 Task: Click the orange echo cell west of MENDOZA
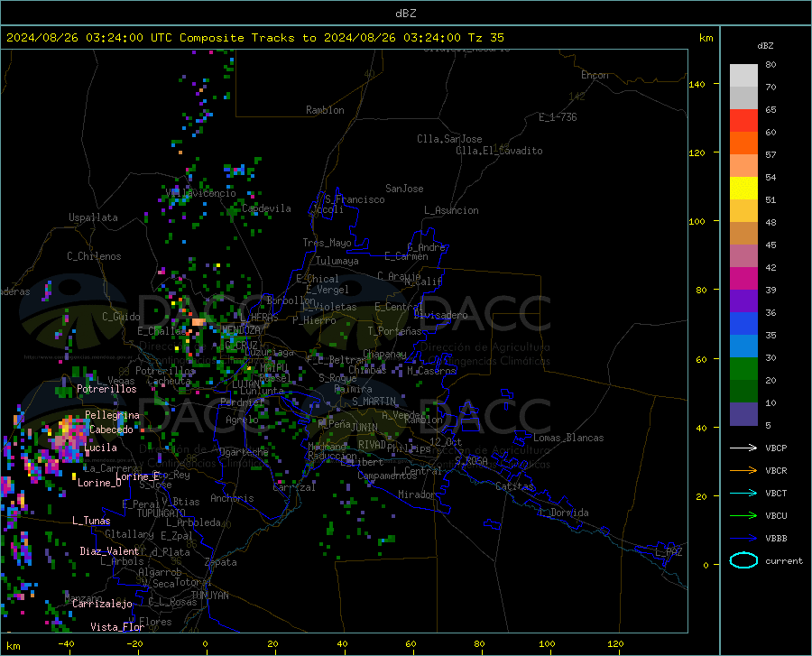tap(198, 322)
